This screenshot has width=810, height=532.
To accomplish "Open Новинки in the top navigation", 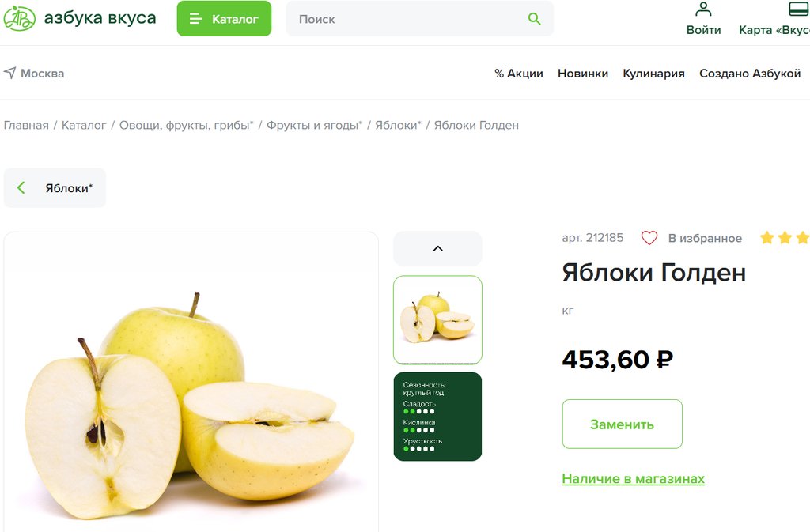I will 583,74.
